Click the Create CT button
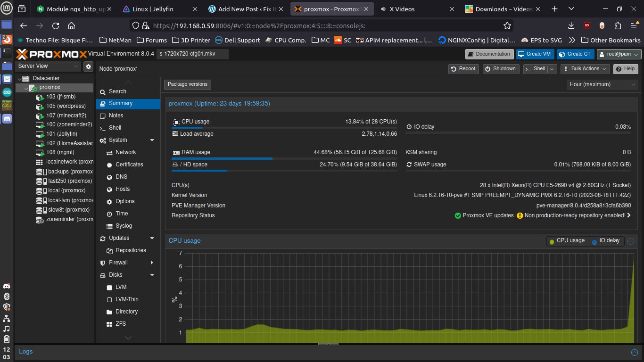644x362 pixels. (x=575, y=54)
